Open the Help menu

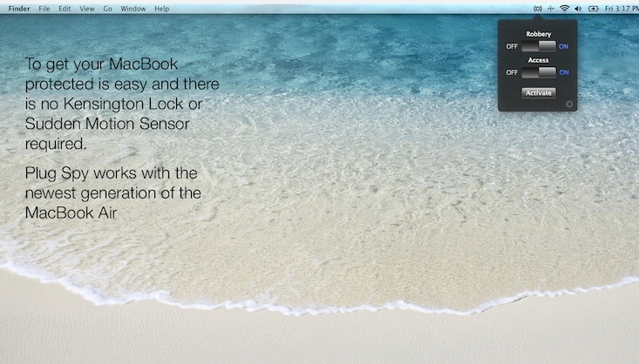click(x=162, y=9)
